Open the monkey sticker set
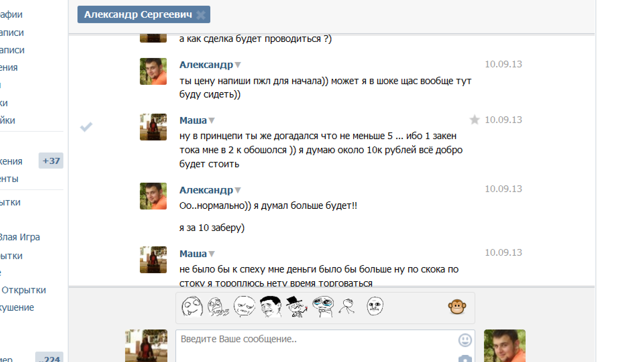This screenshot has height=362, width=644. (457, 307)
